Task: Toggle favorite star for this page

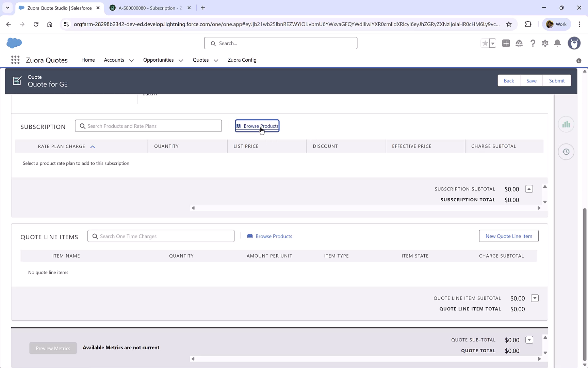Action: pos(485,43)
